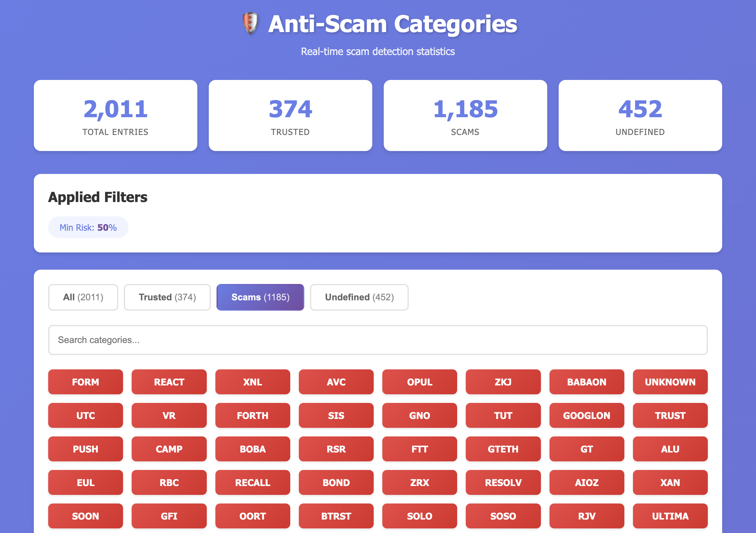Open the SOLO scam category tile
Screen dimensions: 756x533
tap(420, 516)
